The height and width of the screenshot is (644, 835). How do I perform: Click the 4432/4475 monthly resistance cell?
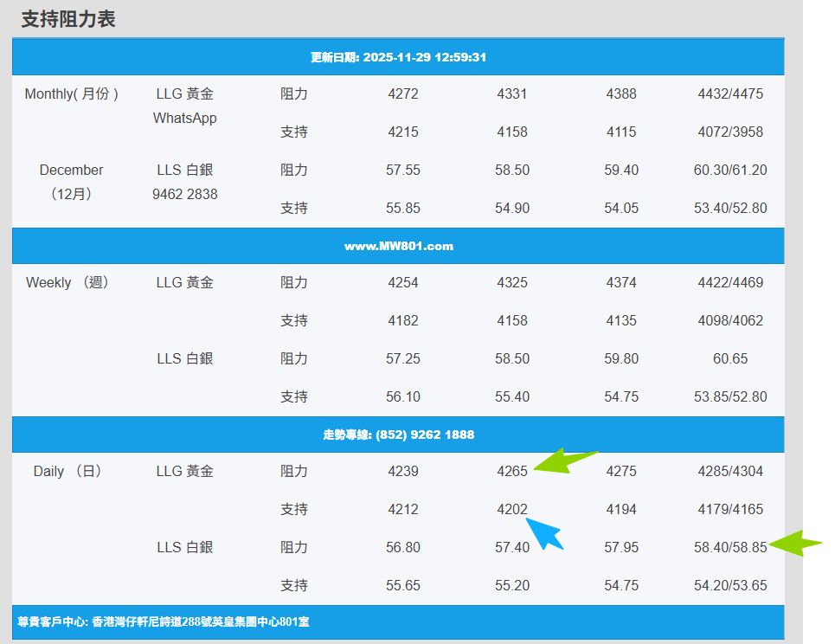point(729,93)
